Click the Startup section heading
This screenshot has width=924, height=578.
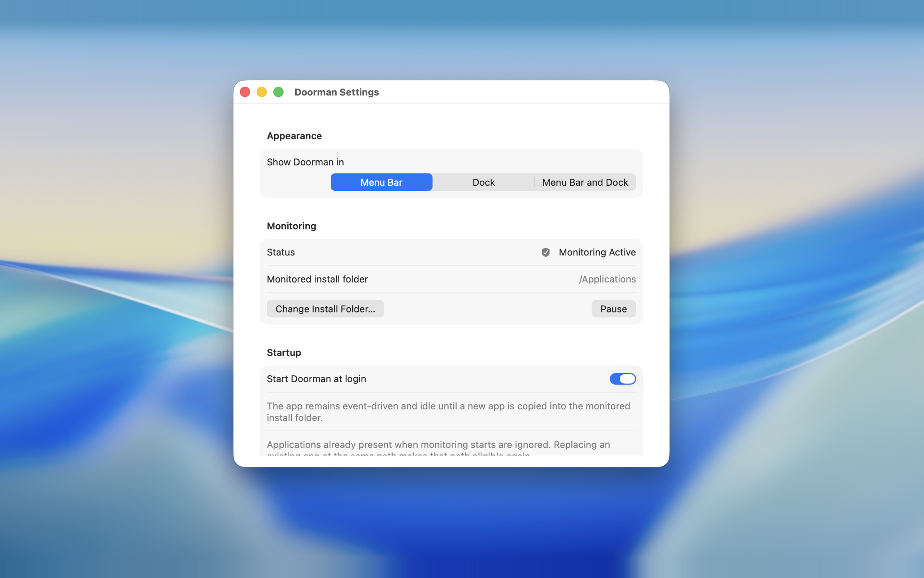pos(284,353)
